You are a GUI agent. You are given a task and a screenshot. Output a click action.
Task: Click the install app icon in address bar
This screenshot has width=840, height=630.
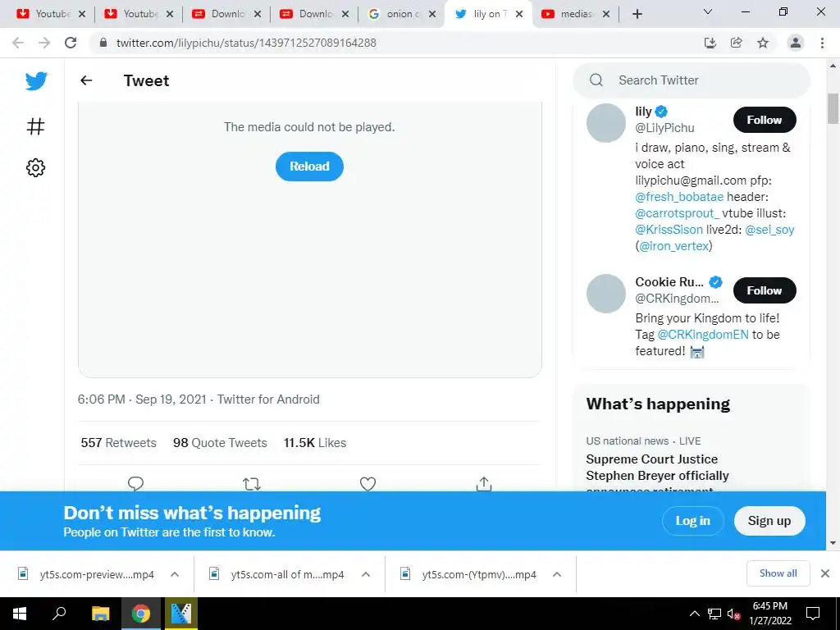click(x=710, y=43)
